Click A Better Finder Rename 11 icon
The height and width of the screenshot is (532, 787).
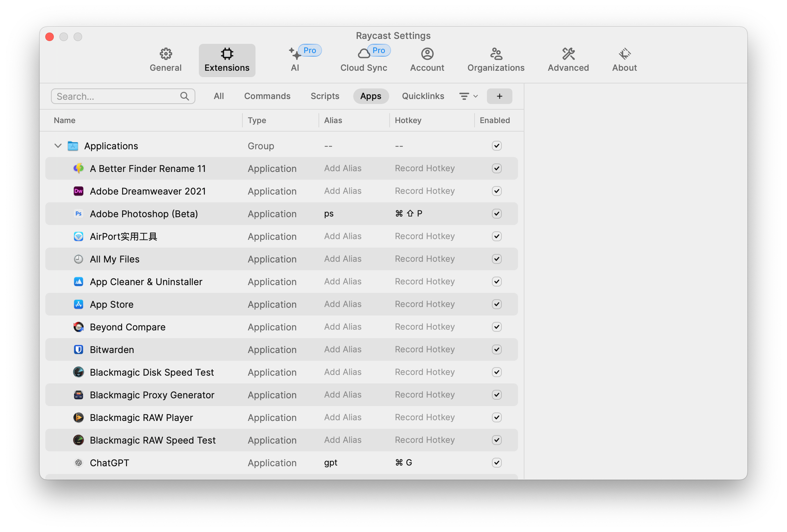pos(78,168)
